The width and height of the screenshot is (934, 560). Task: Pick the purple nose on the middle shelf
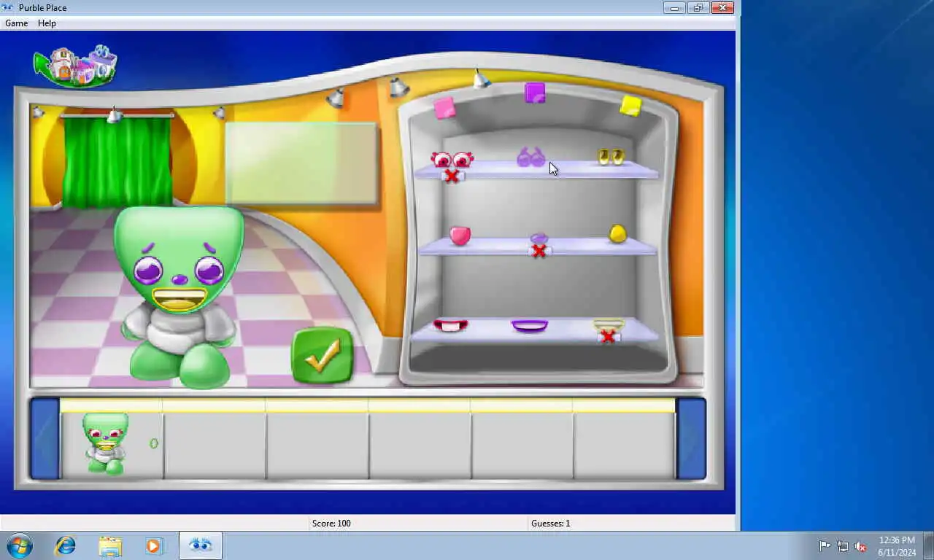click(x=539, y=238)
